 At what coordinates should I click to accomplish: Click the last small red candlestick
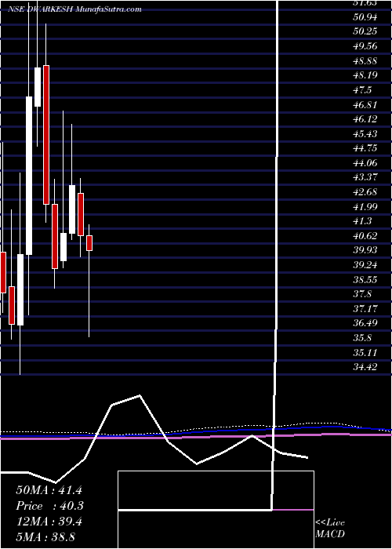89,243
